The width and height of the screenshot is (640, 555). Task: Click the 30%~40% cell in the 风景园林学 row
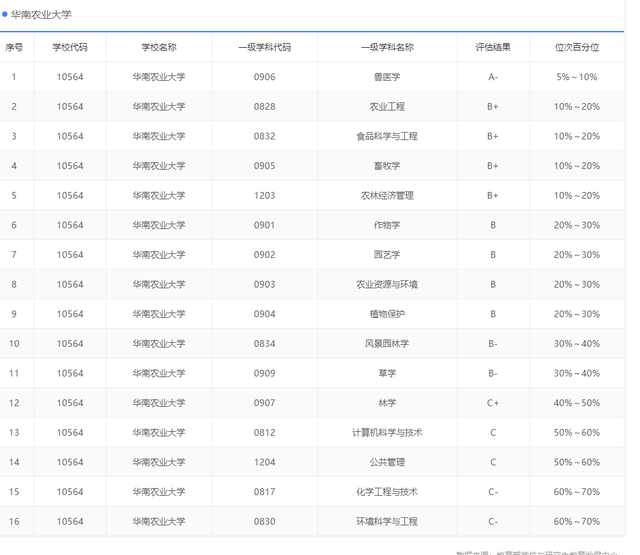tap(577, 344)
